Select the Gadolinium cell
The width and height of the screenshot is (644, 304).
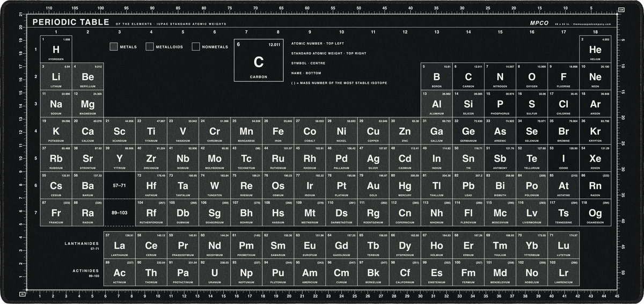tap(341, 245)
